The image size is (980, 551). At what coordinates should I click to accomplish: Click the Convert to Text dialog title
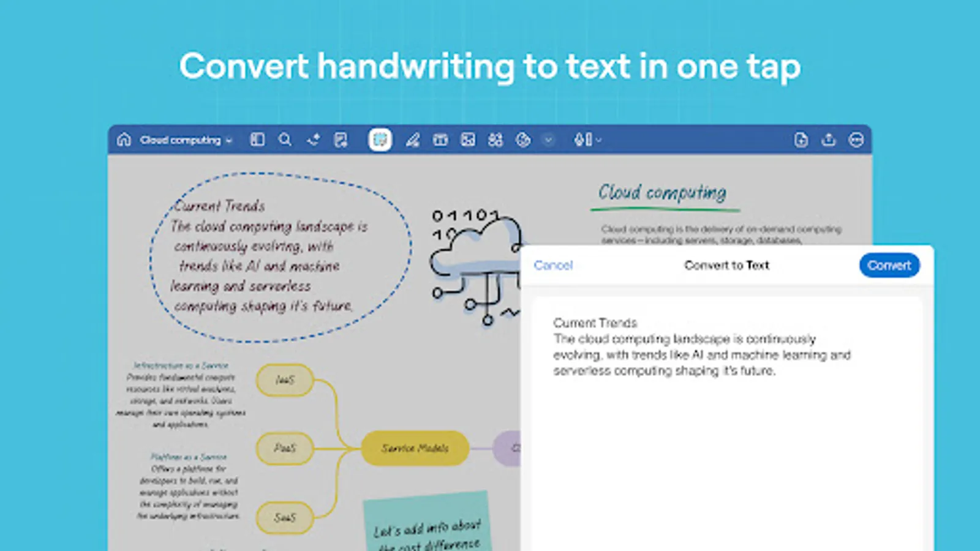[726, 265]
